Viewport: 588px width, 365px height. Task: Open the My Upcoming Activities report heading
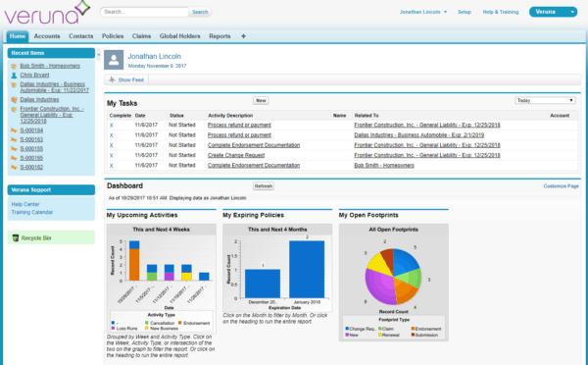click(x=142, y=215)
